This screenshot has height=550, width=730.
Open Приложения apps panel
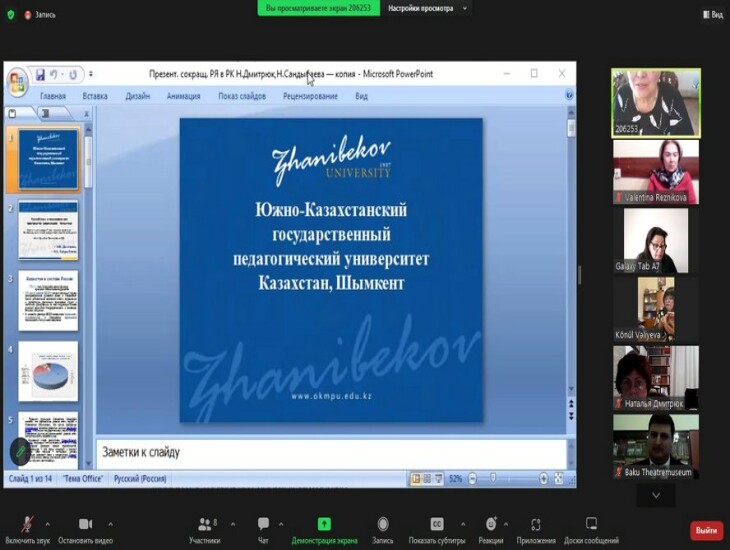(x=536, y=530)
